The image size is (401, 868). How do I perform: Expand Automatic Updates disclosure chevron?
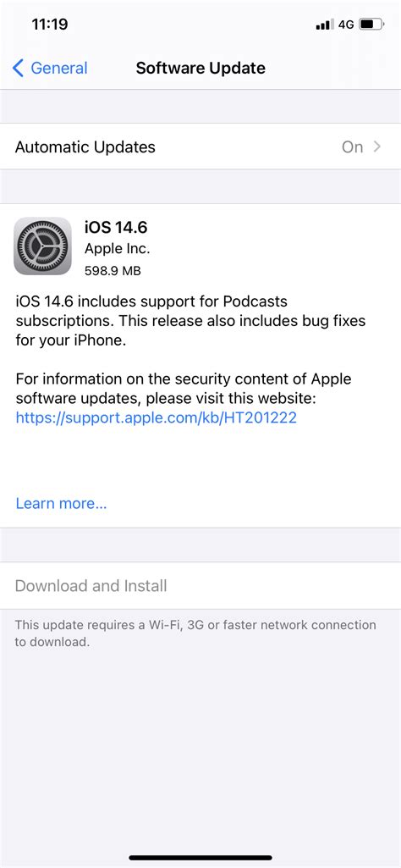click(377, 147)
